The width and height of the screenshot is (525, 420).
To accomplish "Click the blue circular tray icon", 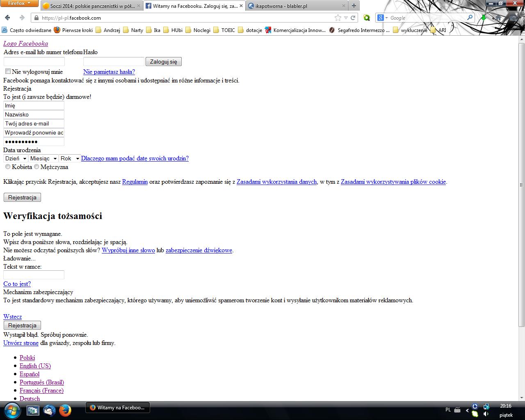I will 475,406.
